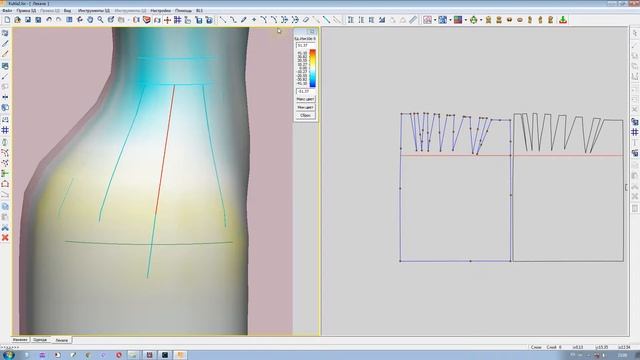Click the orange app icon in taskbar
The height and width of the screenshot is (360, 640).
click(x=180, y=355)
